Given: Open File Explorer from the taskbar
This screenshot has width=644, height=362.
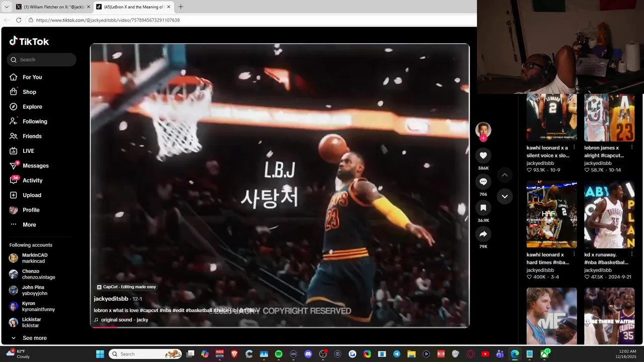Looking at the screenshot, I should (x=411, y=354).
